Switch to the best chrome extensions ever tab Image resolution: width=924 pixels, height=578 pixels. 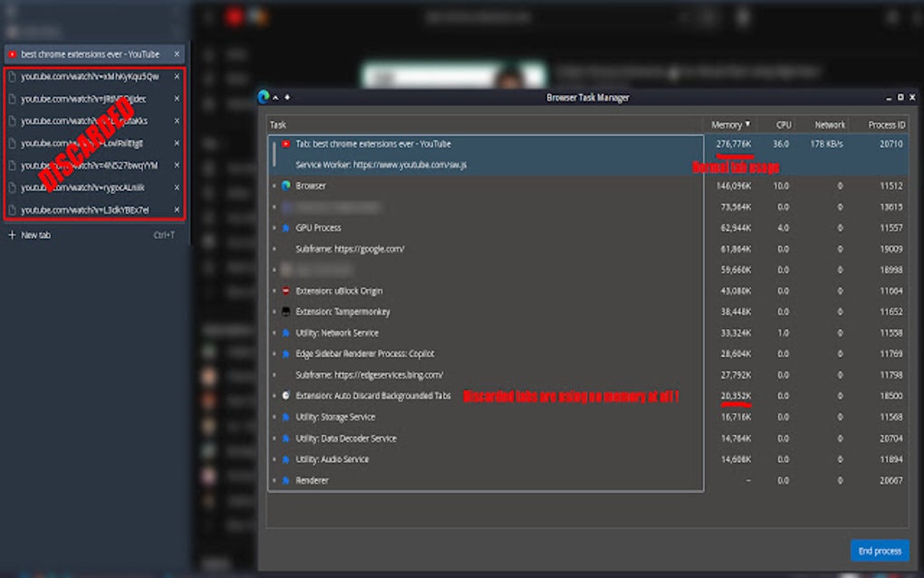(x=91, y=53)
